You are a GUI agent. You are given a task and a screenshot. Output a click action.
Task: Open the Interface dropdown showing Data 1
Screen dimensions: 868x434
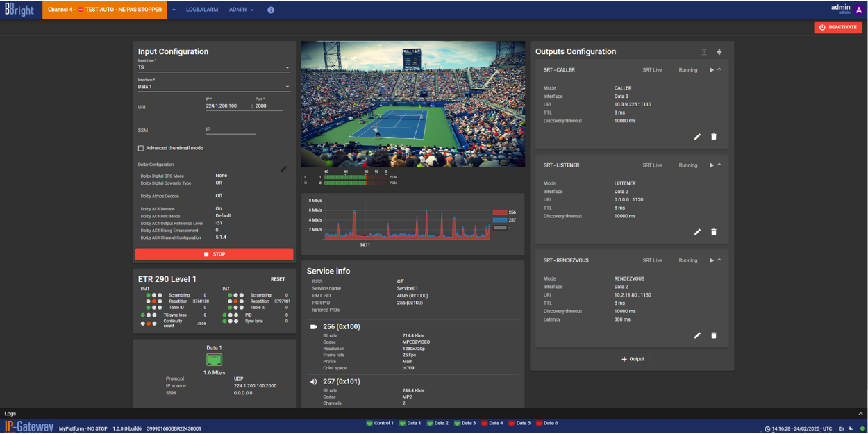pyautogui.click(x=214, y=87)
